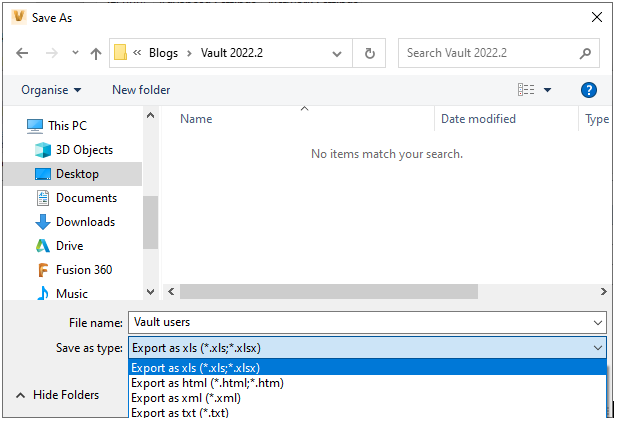The image size is (617, 425).
Task: Go back using the back arrow
Action: tap(22, 53)
